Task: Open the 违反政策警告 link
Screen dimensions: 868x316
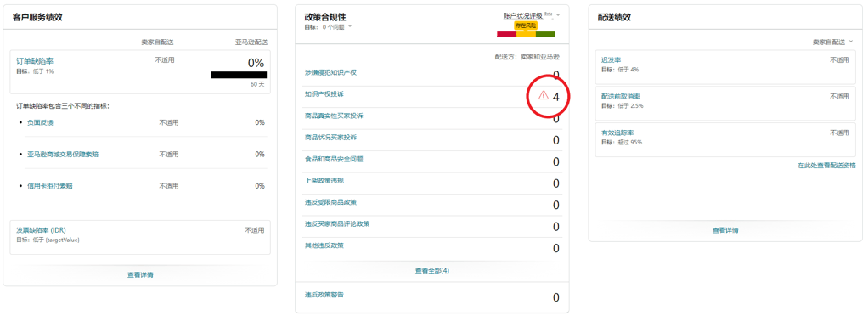Action: tap(324, 295)
